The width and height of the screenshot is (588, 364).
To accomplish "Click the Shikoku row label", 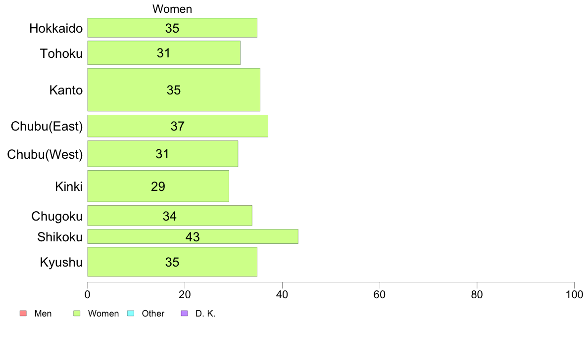I will tap(59, 237).
